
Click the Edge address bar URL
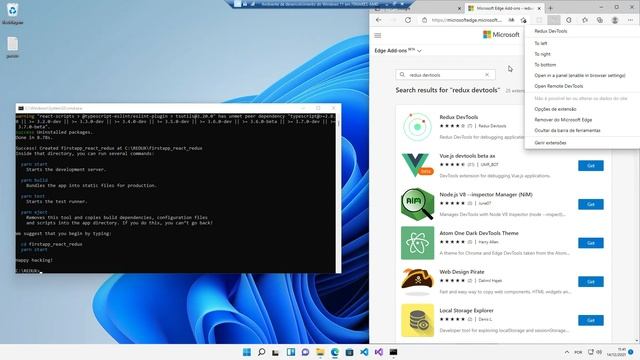pyautogui.click(x=467, y=20)
